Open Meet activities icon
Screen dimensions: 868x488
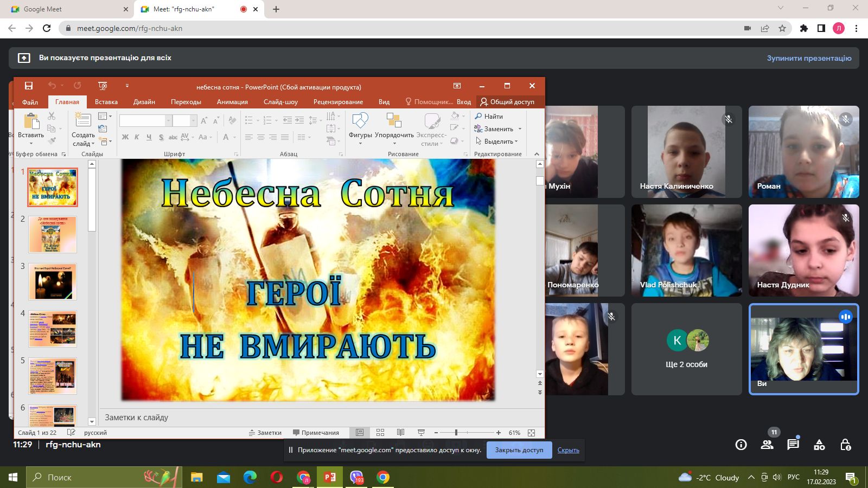click(819, 445)
